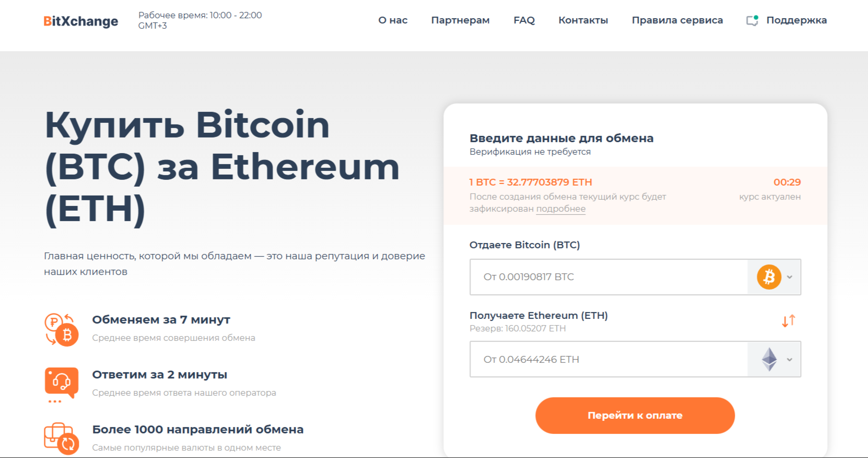Click the BitXchange logo
Image resolution: width=868 pixels, height=458 pixels.
click(81, 21)
